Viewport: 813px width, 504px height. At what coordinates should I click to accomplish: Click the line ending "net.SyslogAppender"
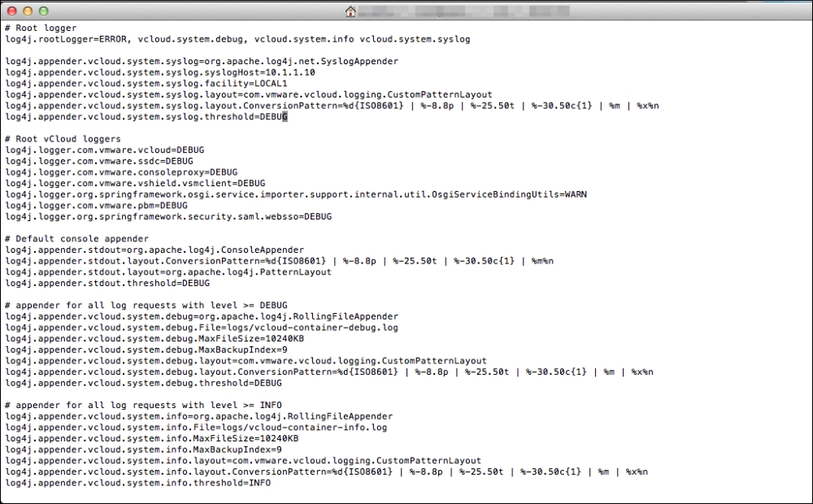pyautogui.click(x=202, y=61)
